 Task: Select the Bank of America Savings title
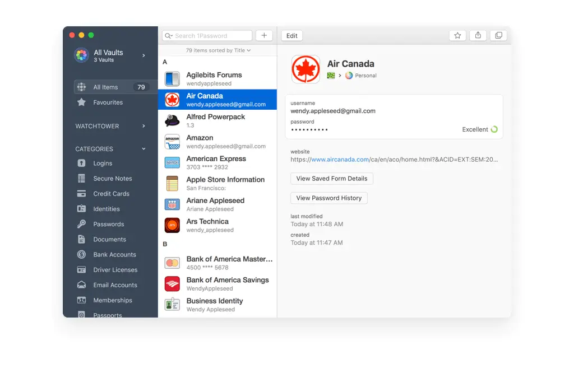[x=228, y=280]
